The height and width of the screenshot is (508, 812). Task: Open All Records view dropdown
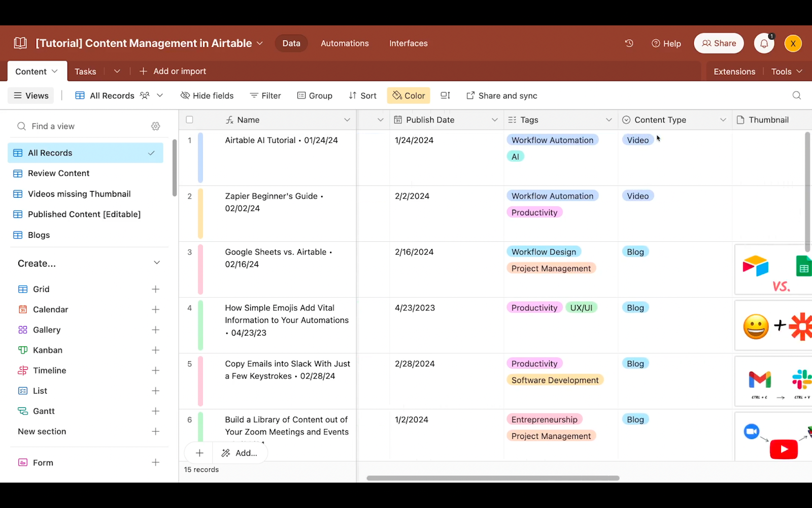160,96
